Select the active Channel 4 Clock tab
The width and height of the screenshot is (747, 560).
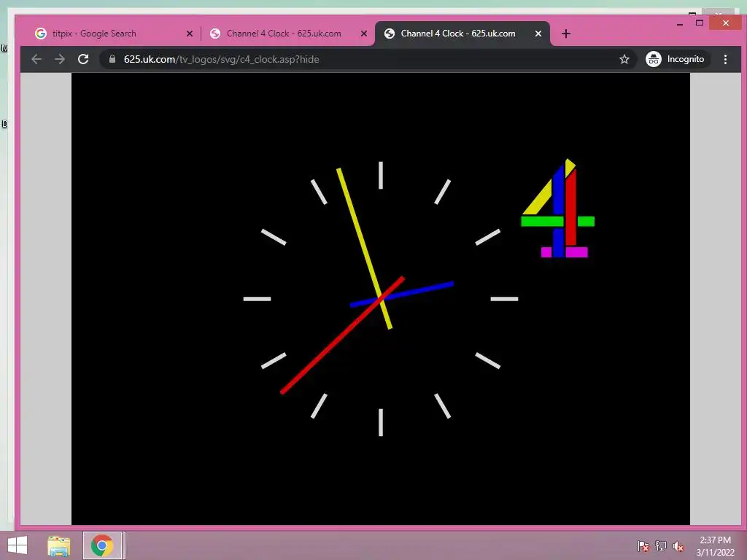coord(462,34)
